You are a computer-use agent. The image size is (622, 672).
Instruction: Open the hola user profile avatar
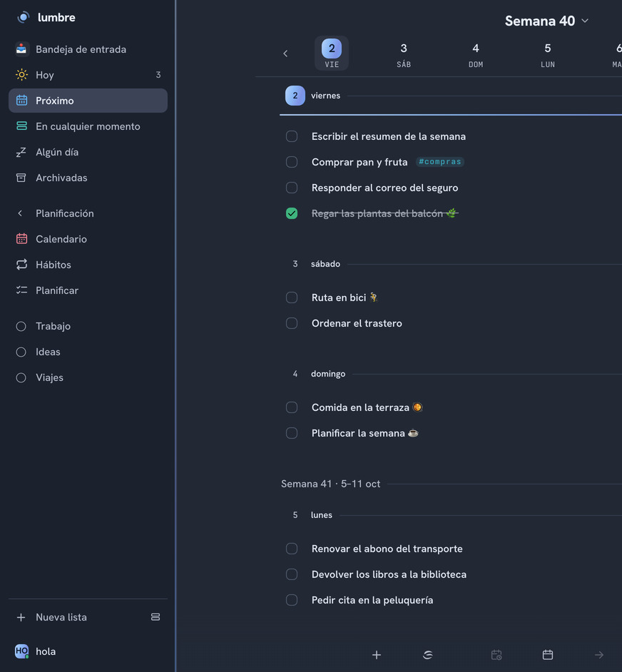click(x=21, y=651)
